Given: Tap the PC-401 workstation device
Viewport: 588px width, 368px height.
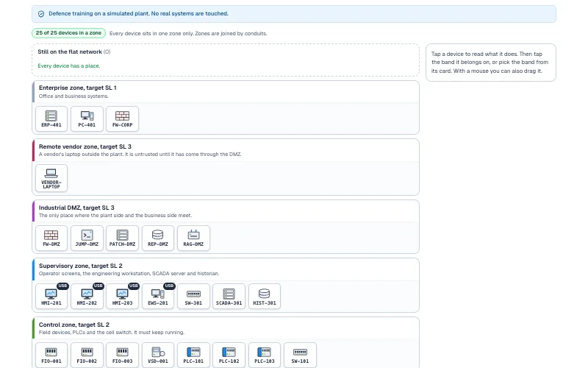Looking at the screenshot, I should pos(87,119).
